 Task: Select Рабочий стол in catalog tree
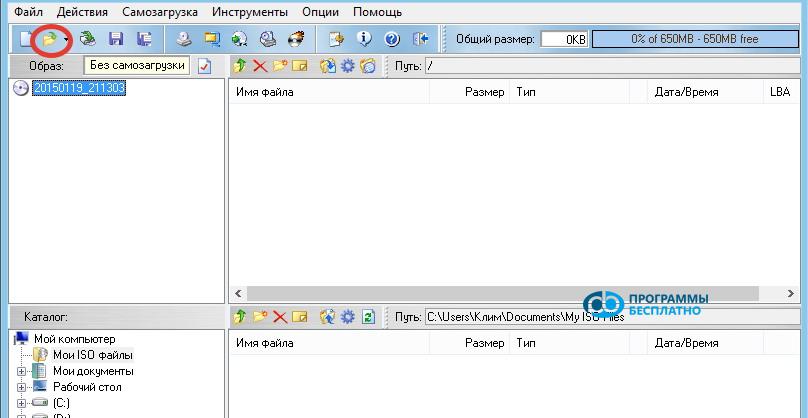click(x=87, y=387)
